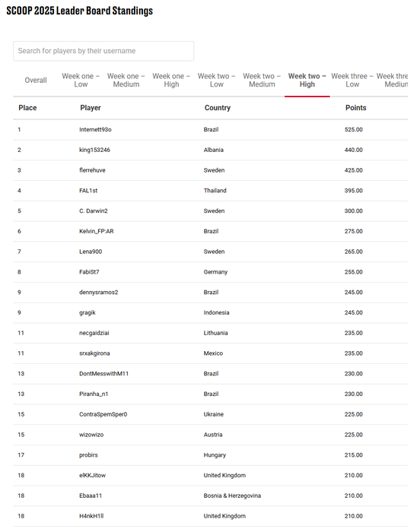Open the Week three – Low tab

(352, 81)
